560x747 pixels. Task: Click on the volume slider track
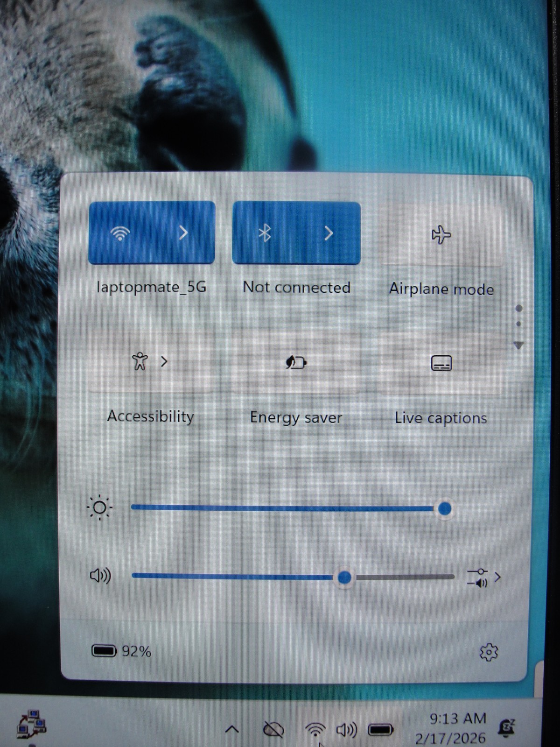point(293,577)
